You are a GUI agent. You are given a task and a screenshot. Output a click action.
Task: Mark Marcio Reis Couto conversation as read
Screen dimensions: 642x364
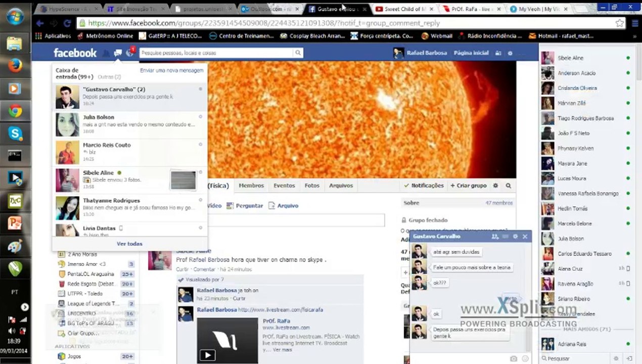click(200, 145)
